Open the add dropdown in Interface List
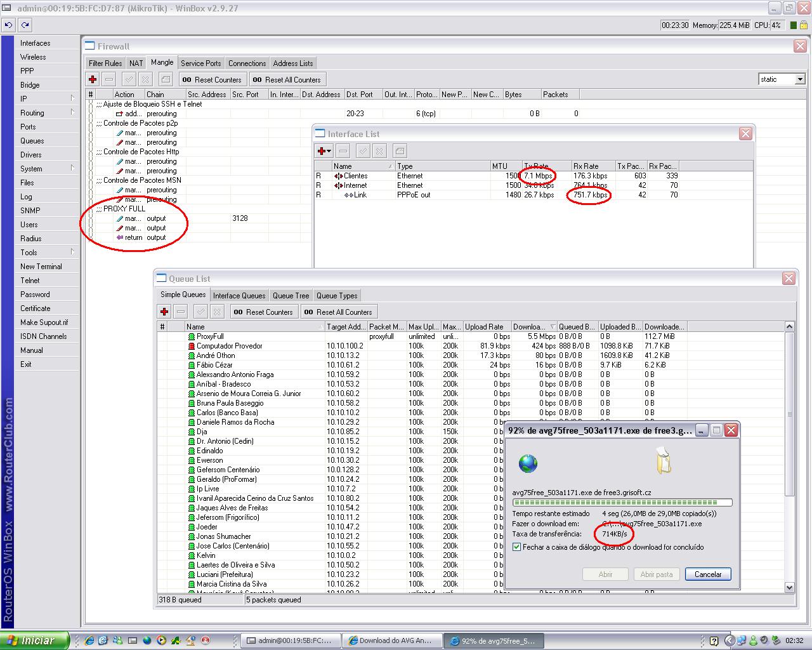Viewport: 812px width, 650px height. pos(329,151)
